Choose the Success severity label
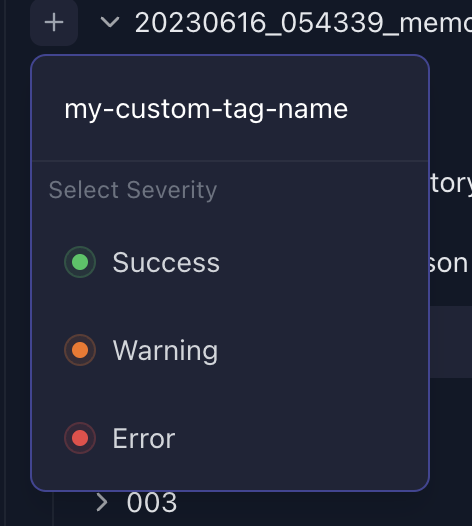The image size is (472, 526). click(x=166, y=262)
